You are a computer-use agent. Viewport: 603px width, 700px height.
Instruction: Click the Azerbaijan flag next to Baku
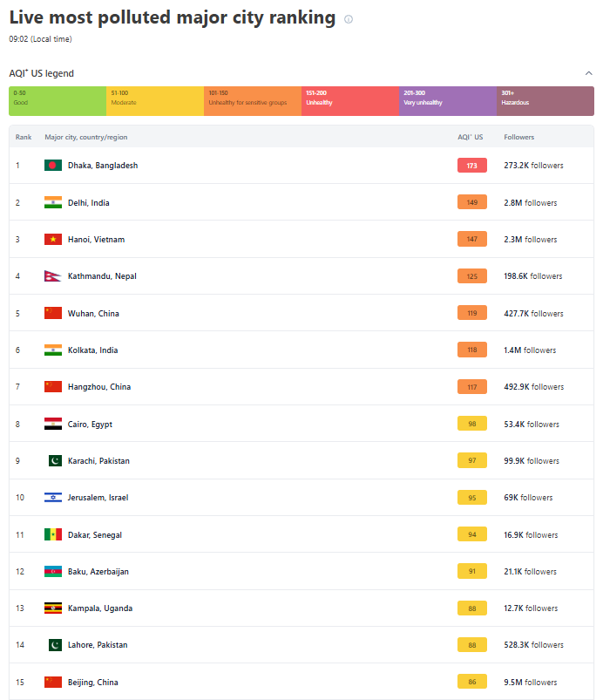click(53, 572)
